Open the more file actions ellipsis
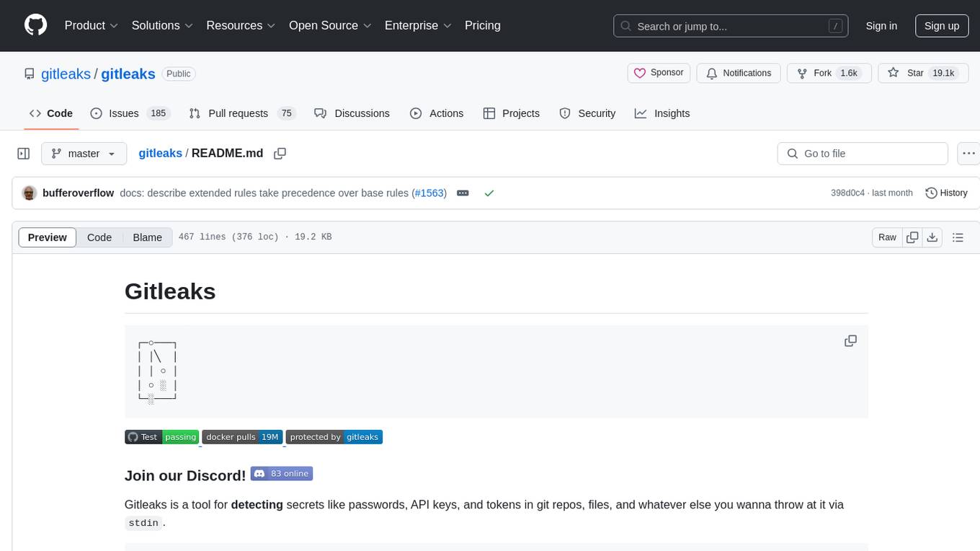Screen dimensions: 980x551 point(968,154)
